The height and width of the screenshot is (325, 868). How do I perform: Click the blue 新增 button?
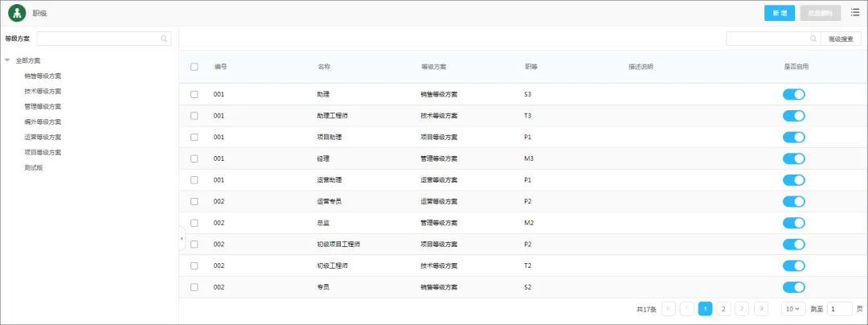pyautogui.click(x=780, y=13)
